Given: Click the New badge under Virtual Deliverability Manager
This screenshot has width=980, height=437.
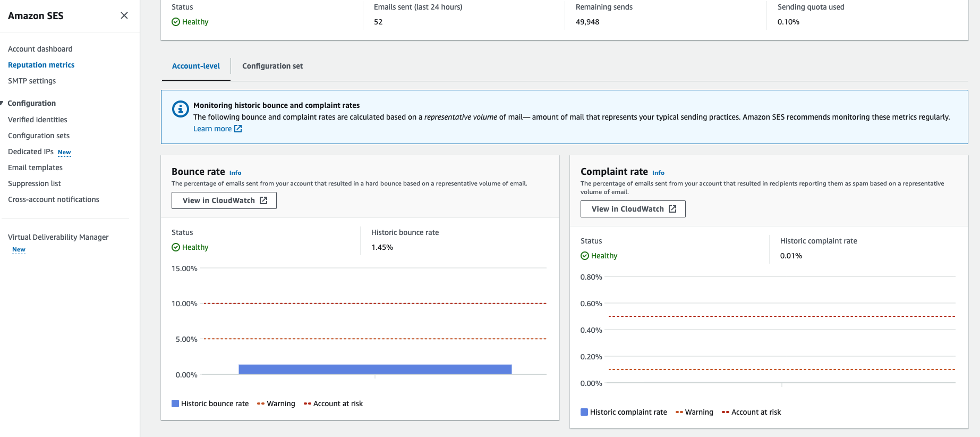Looking at the screenshot, I should click(19, 249).
